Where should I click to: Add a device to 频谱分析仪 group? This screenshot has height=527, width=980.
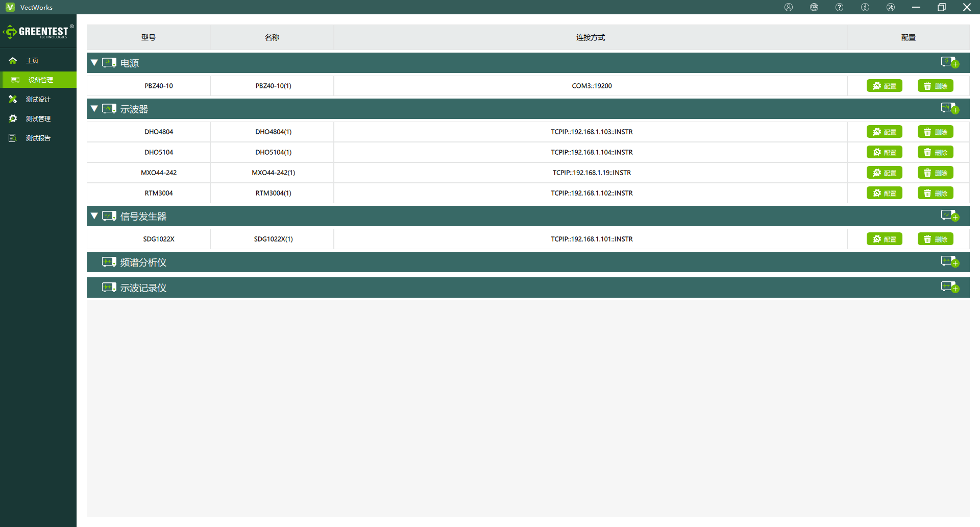point(949,261)
